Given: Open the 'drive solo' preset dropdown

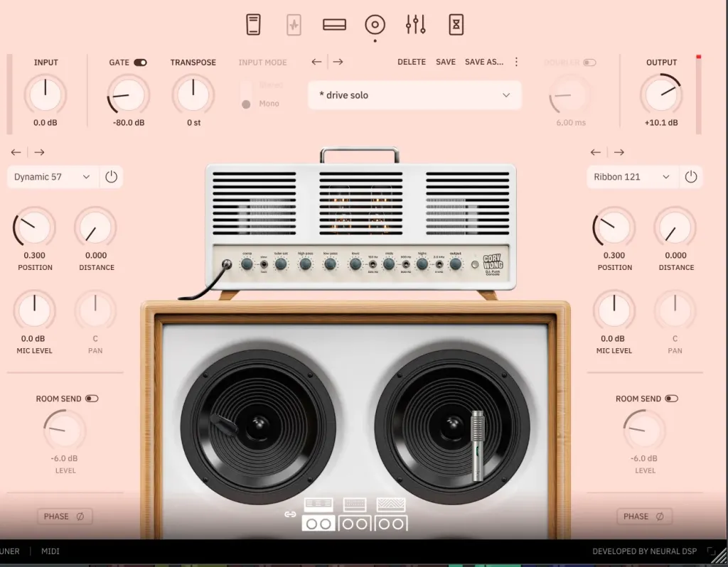Looking at the screenshot, I should click(x=414, y=95).
